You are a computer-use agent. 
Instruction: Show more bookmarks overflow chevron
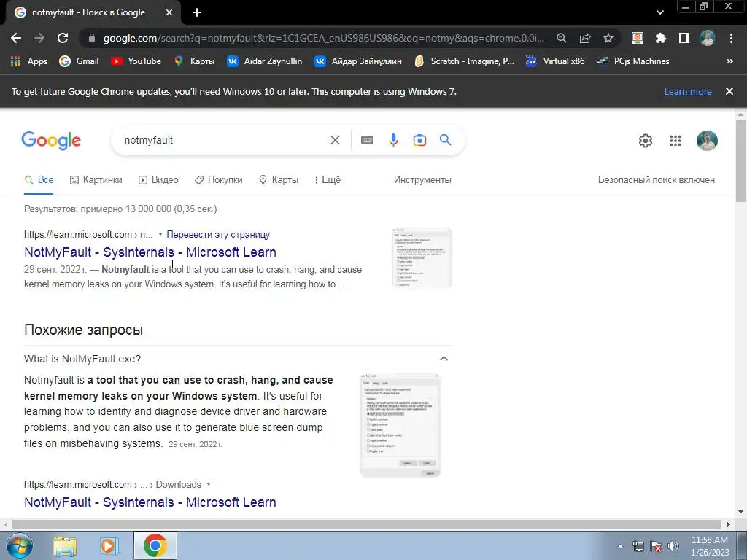pos(729,61)
